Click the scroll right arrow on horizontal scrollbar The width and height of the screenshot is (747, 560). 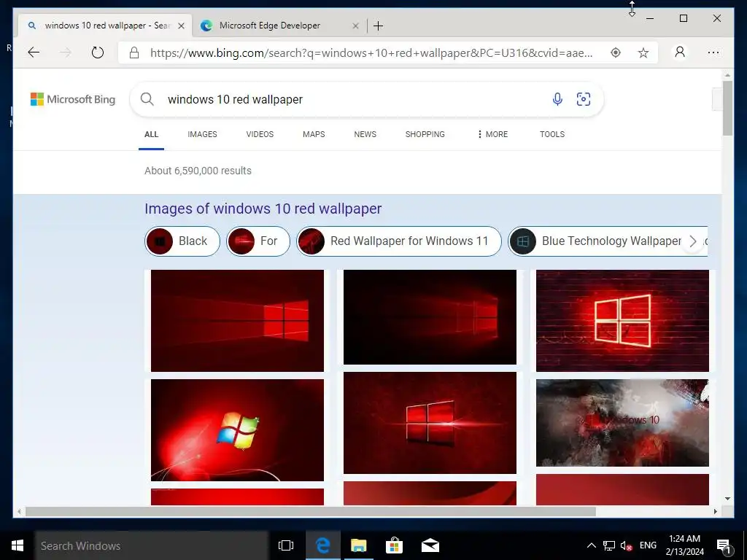click(715, 511)
